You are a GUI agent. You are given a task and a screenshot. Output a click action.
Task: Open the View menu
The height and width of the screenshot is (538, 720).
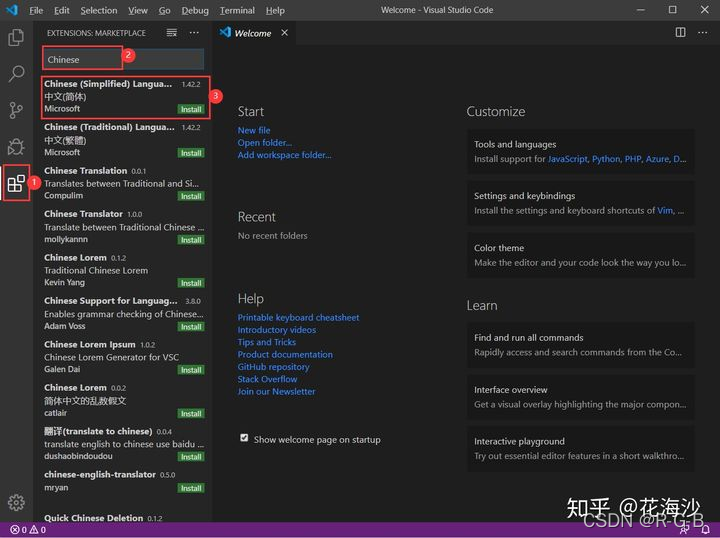tap(138, 10)
